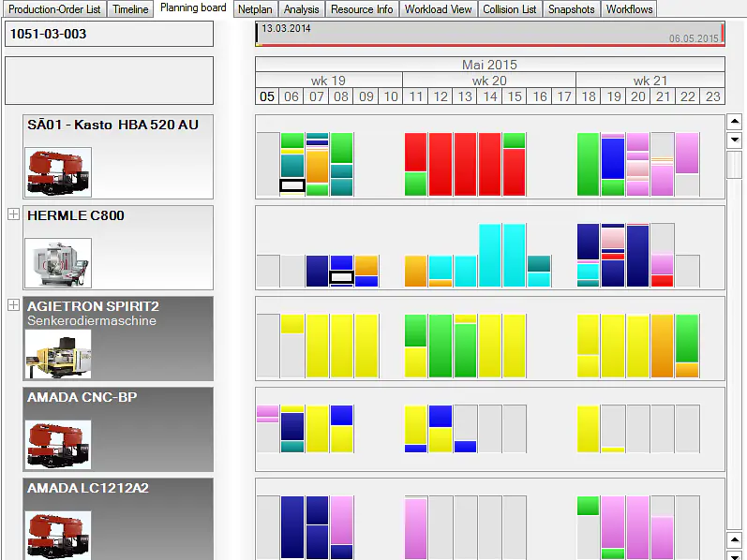This screenshot has height=560, width=747.
Task: Click the AGIETRON SPIRIT2 machine image
Action: (x=58, y=353)
